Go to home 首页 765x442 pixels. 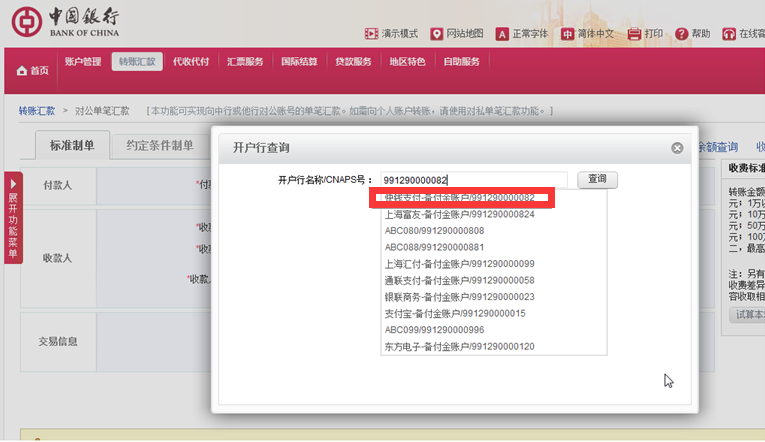33,71
